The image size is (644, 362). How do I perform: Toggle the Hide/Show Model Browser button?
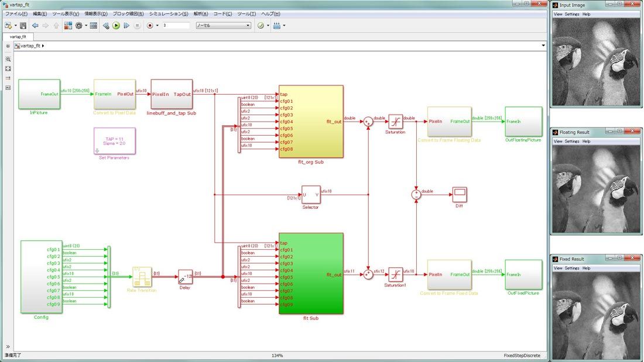[8, 46]
